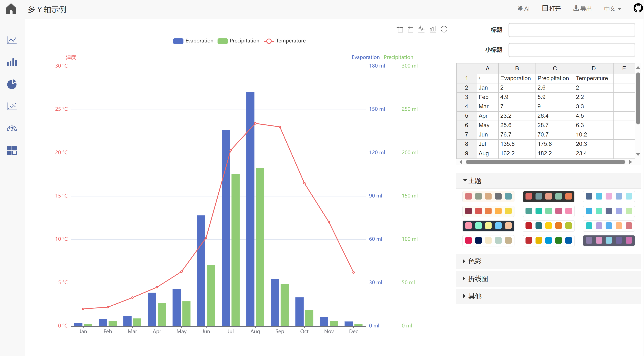
Task: Select the bar chart type in sidebar
Action: pyautogui.click(x=11, y=62)
